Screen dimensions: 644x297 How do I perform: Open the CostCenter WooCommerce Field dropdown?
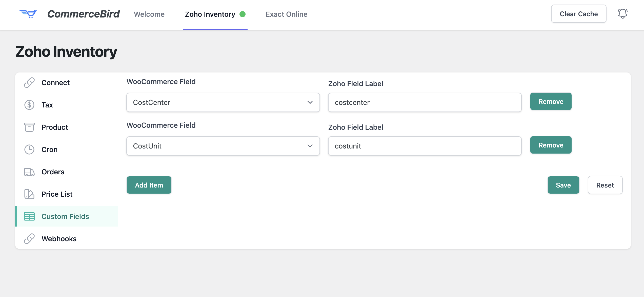(223, 102)
